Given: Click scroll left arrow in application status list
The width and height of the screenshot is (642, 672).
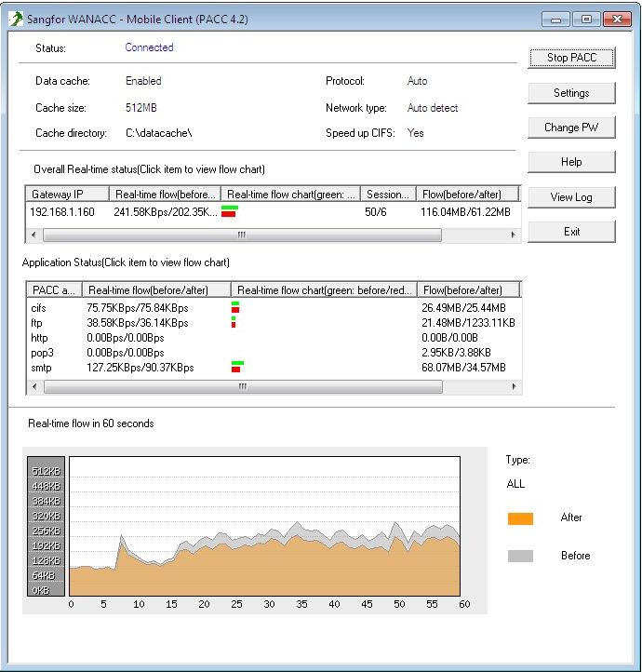Looking at the screenshot, I should [x=34, y=386].
